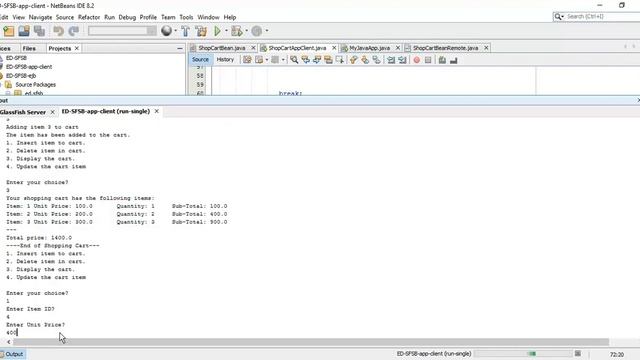Close the ShopCartBean.java tab
640x360 pixels.
pyautogui.click(x=253, y=48)
